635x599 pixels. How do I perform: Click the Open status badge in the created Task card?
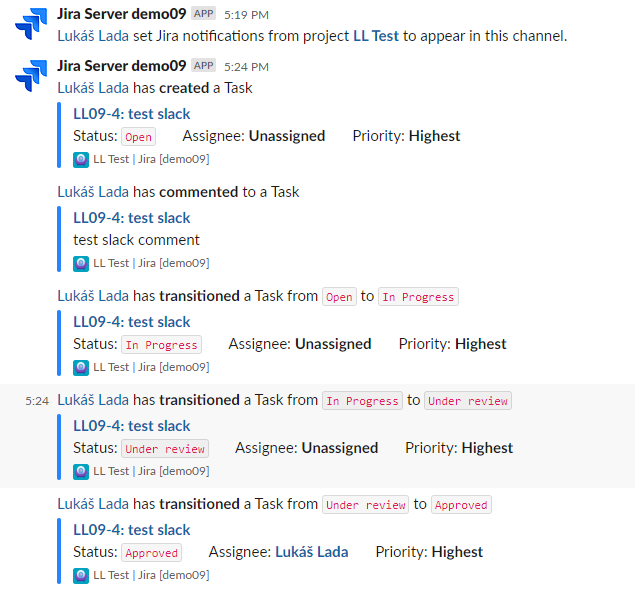139,137
